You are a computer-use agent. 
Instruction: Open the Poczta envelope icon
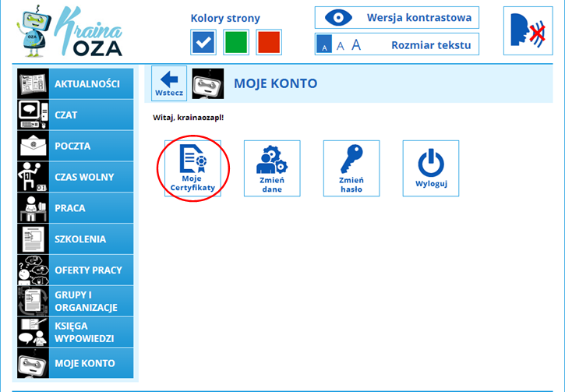(x=34, y=146)
